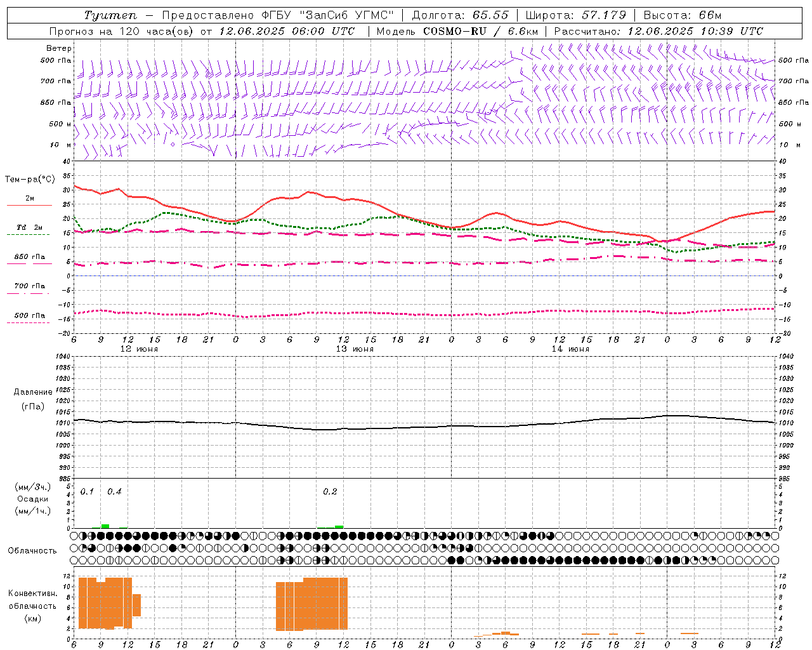
Task: Click the orange convective cloud block on 12 июня
Action: (x=105, y=603)
